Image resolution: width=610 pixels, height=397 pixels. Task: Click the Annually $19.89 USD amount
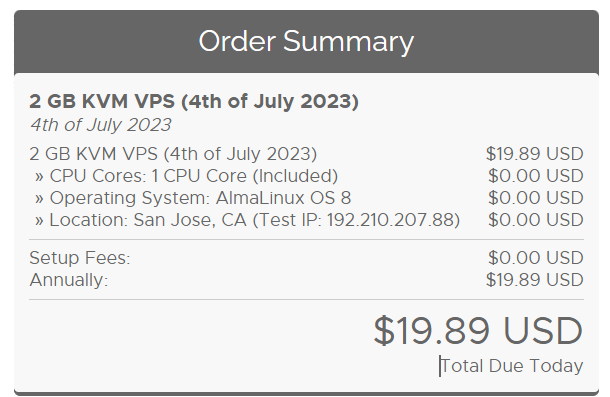pyautogui.click(x=535, y=280)
